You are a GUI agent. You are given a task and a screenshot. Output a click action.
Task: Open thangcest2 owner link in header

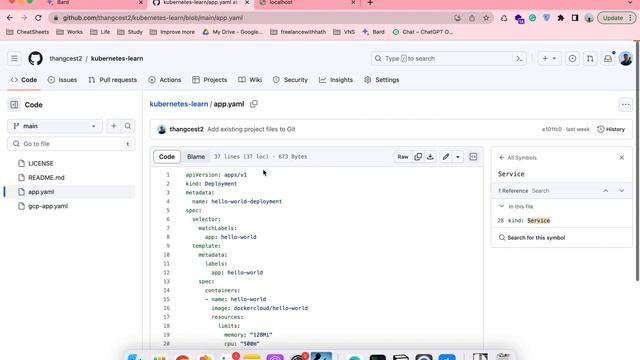coord(66,59)
